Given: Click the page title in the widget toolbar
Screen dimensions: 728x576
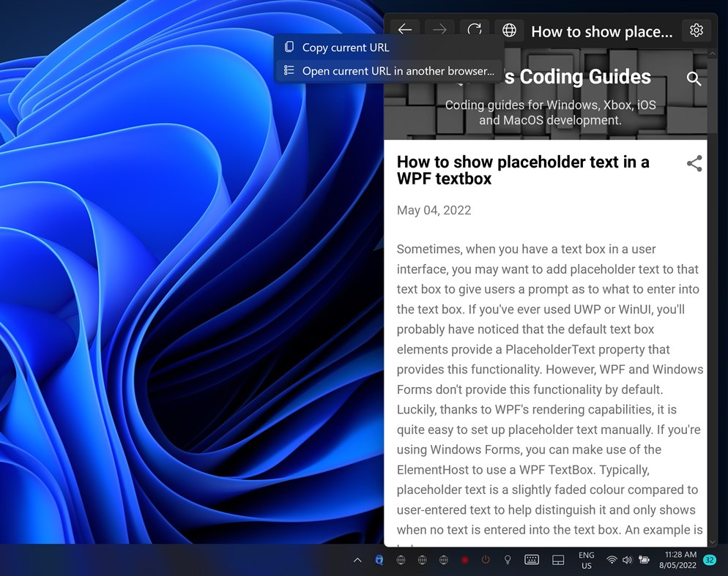Looking at the screenshot, I should coord(601,31).
